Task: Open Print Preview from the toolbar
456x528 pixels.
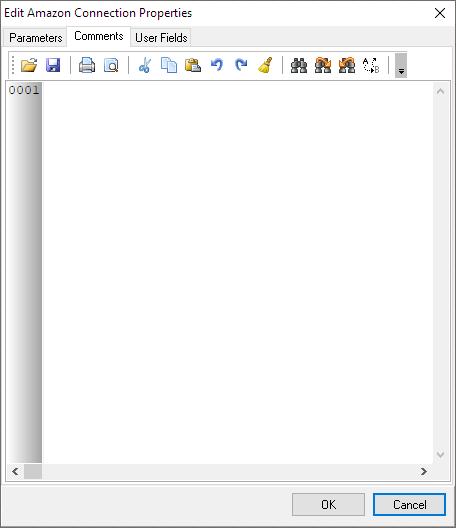Action: tap(111, 65)
